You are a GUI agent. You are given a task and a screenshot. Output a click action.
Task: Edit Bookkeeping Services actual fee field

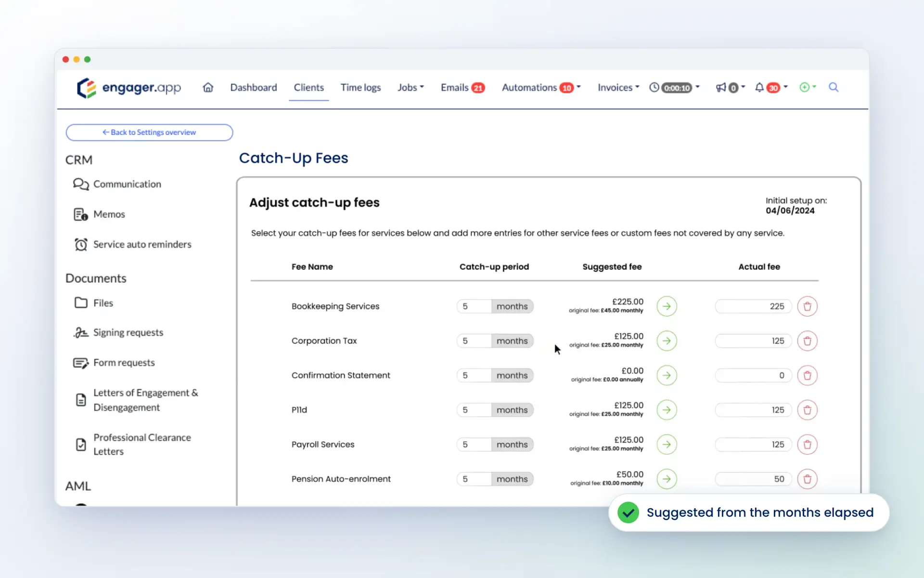[753, 306]
